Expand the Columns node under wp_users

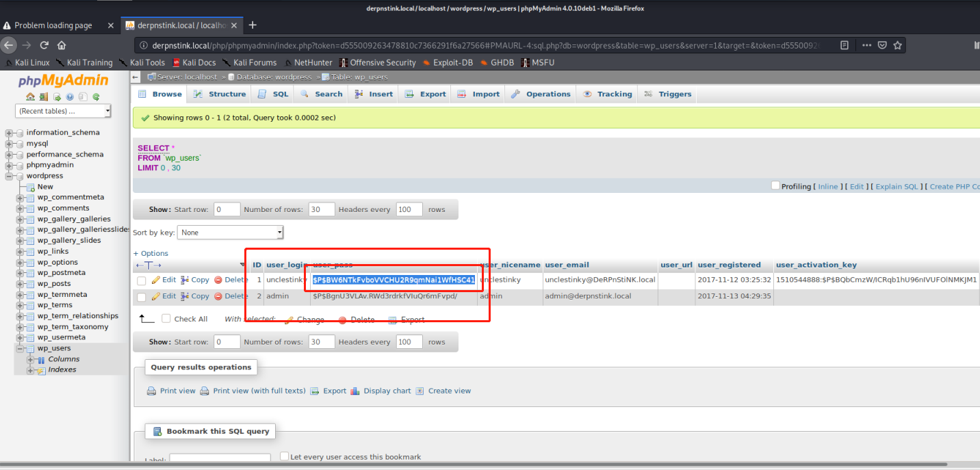coord(30,359)
